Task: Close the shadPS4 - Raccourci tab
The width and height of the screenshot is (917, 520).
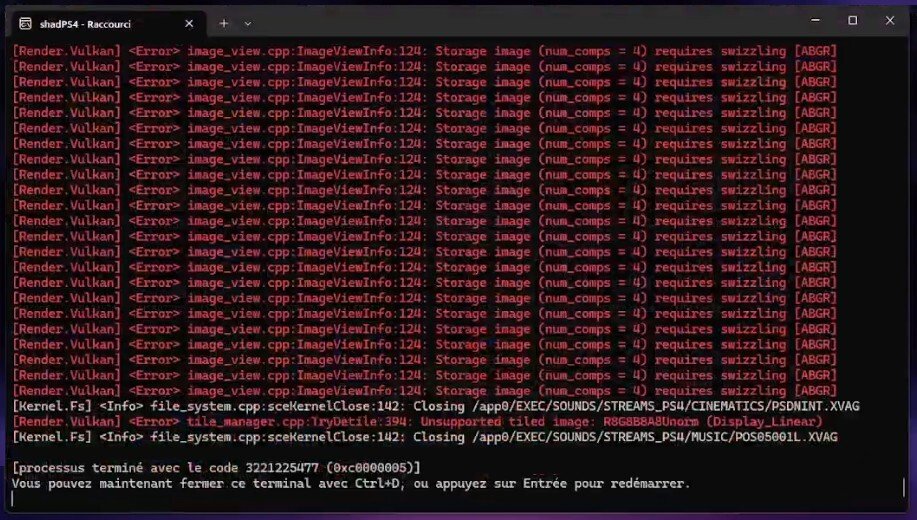Action: [x=189, y=24]
